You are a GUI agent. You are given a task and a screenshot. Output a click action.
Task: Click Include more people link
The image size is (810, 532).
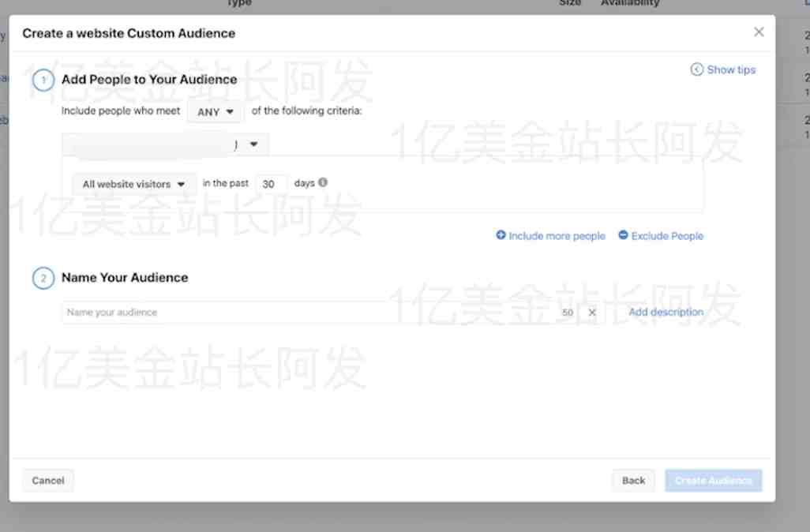pos(557,236)
